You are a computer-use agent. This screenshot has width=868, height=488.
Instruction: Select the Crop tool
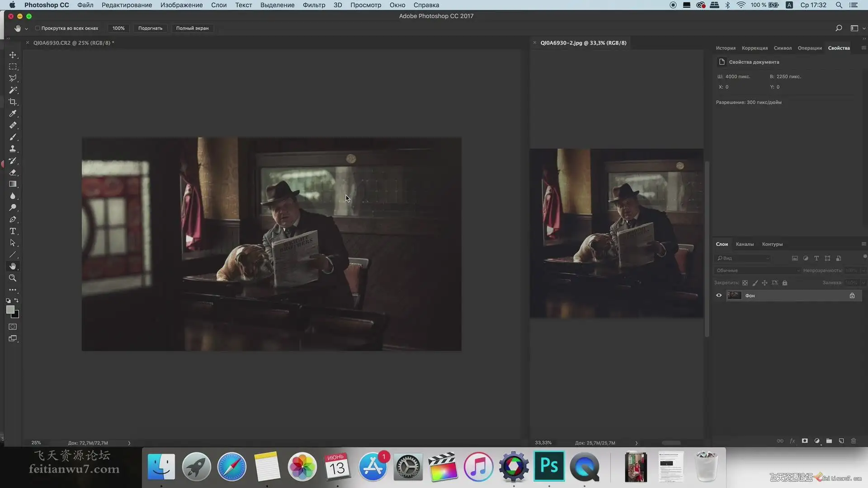13,102
